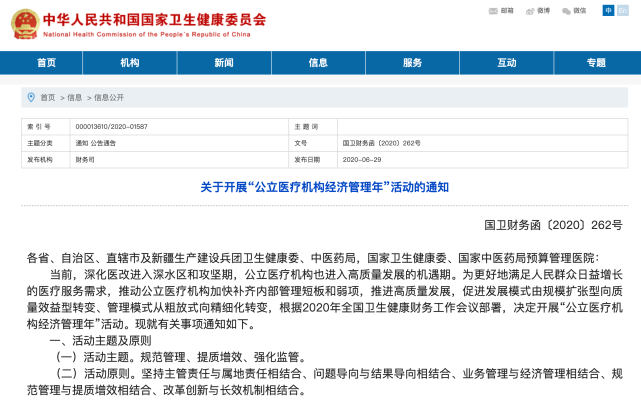This screenshot has width=641, height=401.
Task: Go to 信息 in the navigation bar
Action: tap(318, 63)
